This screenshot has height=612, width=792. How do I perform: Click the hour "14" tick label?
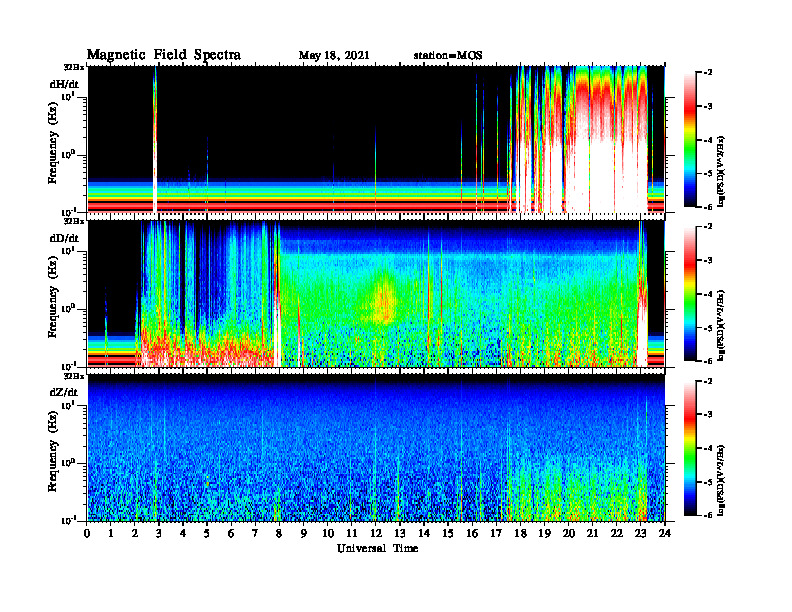click(x=424, y=533)
